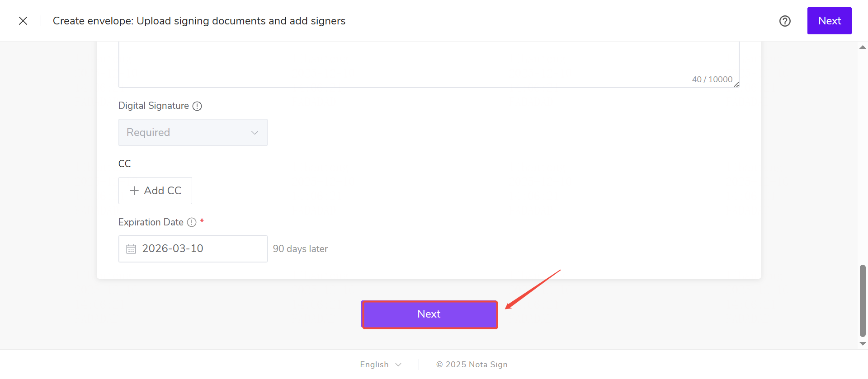The image size is (868, 379).
Task: Click the top-right Next button
Action: click(x=829, y=21)
